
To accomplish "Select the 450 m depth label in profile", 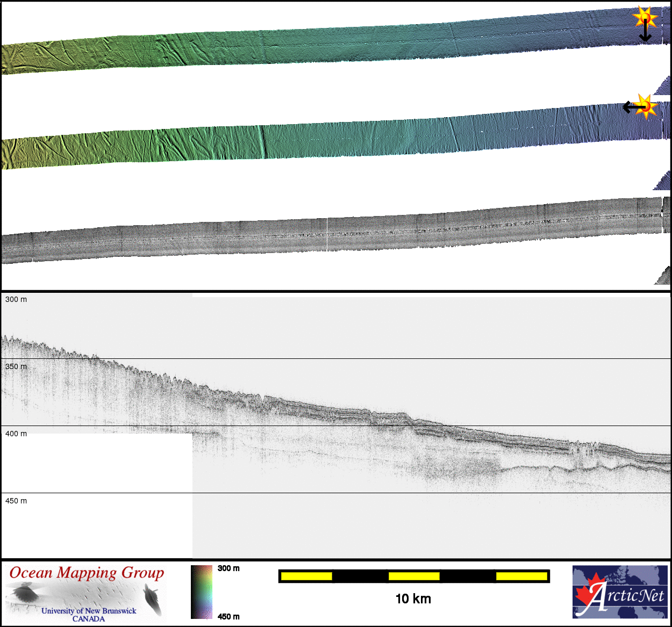I will click(16, 501).
